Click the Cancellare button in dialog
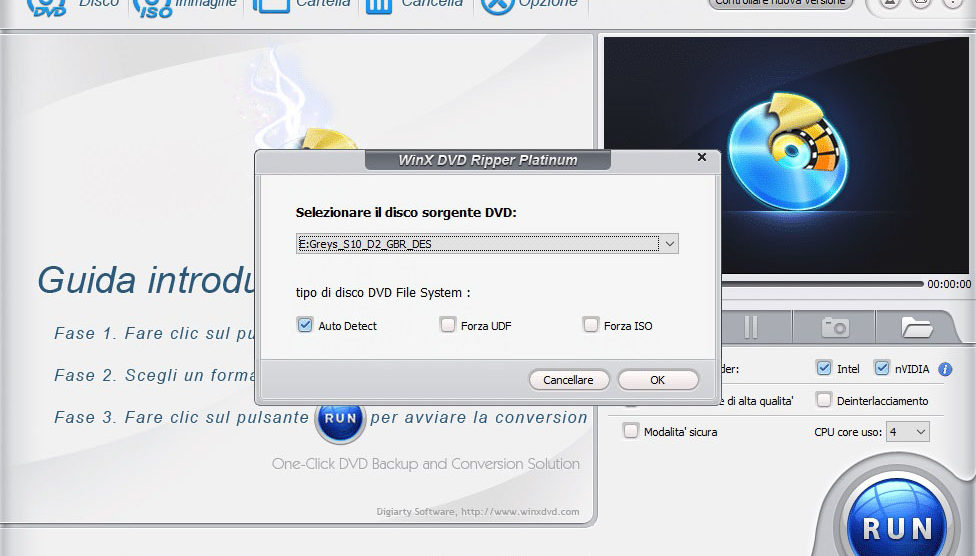 568,380
